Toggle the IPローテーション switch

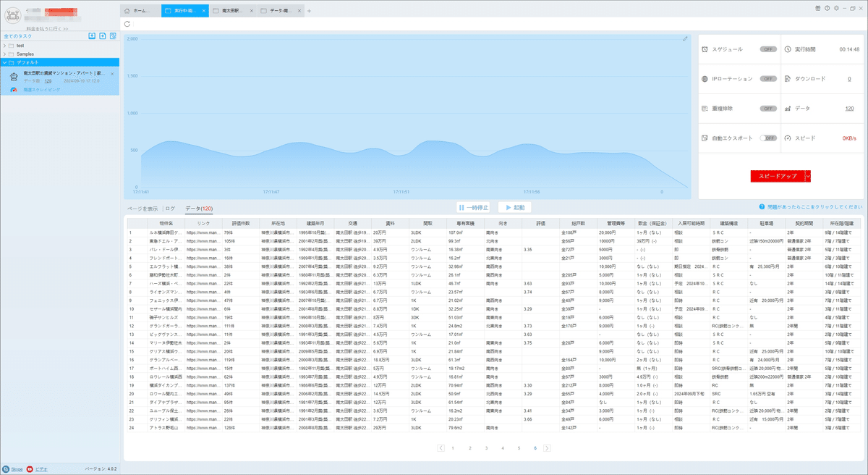(768, 78)
